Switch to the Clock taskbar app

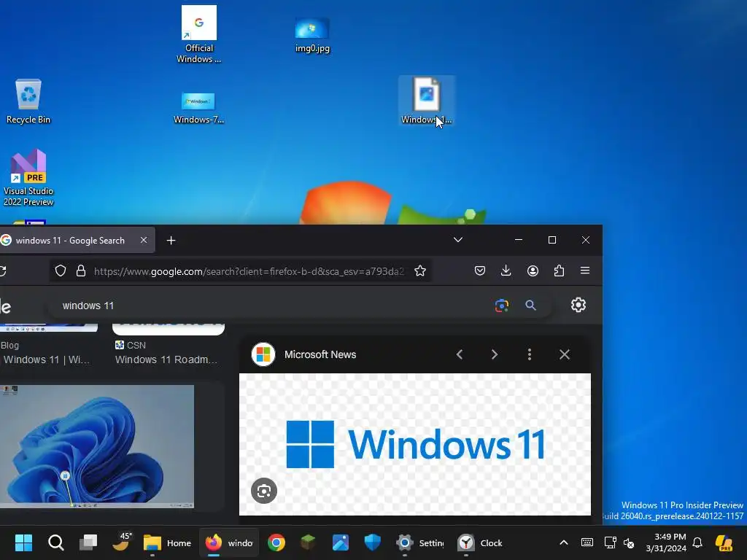tap(480, 542)
